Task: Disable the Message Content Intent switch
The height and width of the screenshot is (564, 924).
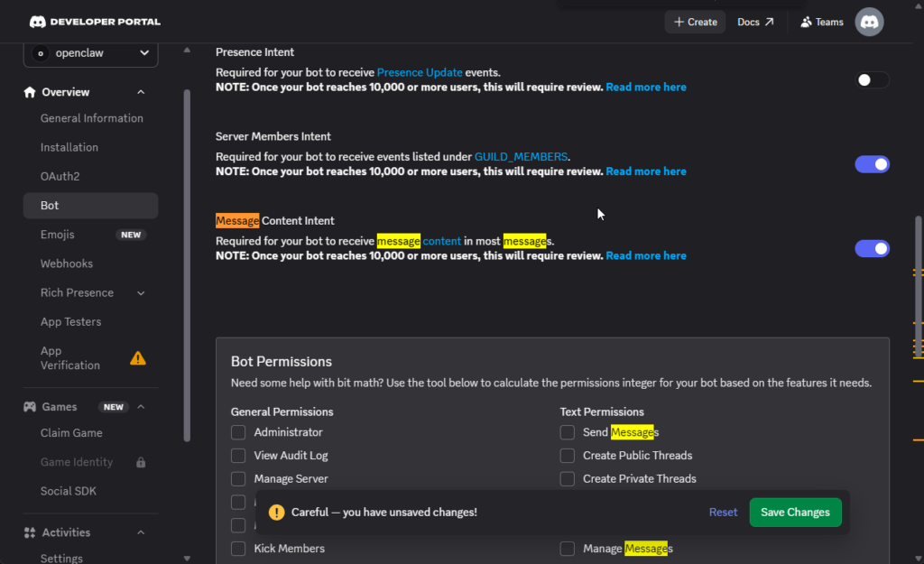Action: pos(872,249)
